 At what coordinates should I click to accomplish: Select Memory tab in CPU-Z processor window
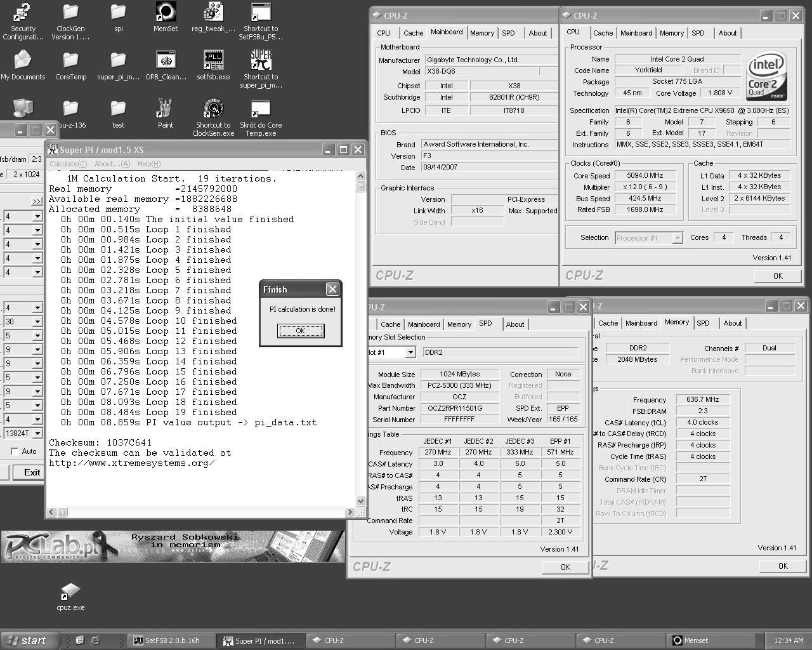pyautogui.click(x=672, y=33)
